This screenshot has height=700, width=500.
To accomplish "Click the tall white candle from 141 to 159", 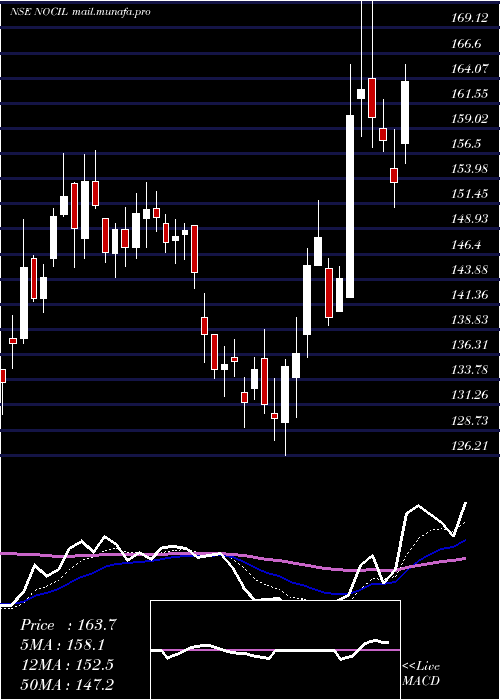I will click(350, 206).
